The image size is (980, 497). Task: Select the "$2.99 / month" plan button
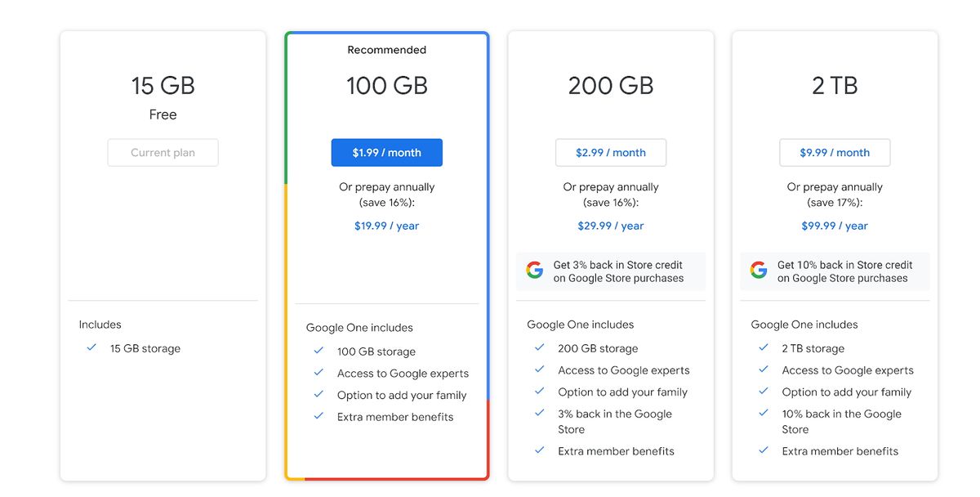pyautogui.click(x=610, y=152)
